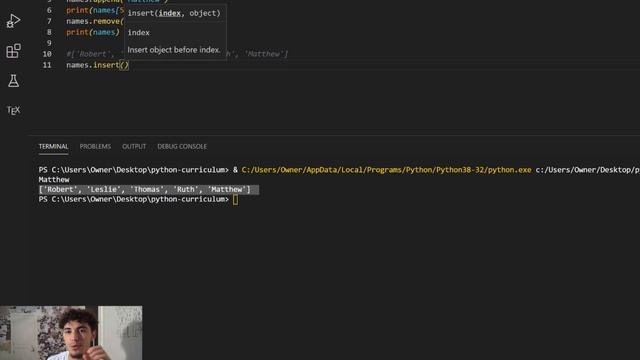Click line number 6 in gutter
Viewport: 640px width, 360px height.
click(x=49, y=10)
